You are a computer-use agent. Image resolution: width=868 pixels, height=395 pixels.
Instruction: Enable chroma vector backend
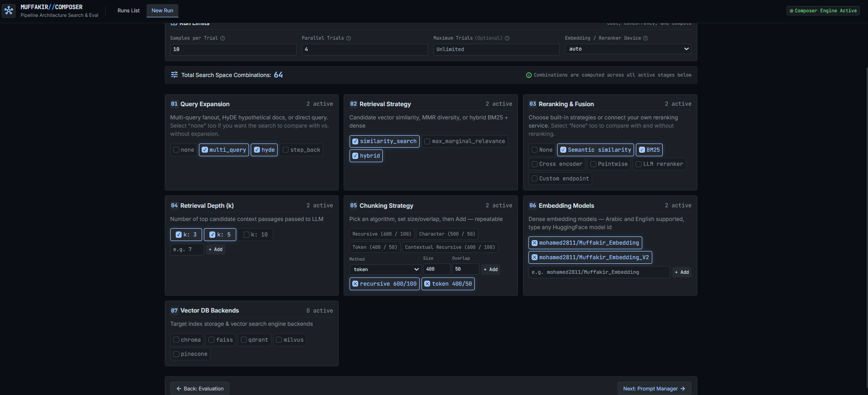[x=186, y=340]
